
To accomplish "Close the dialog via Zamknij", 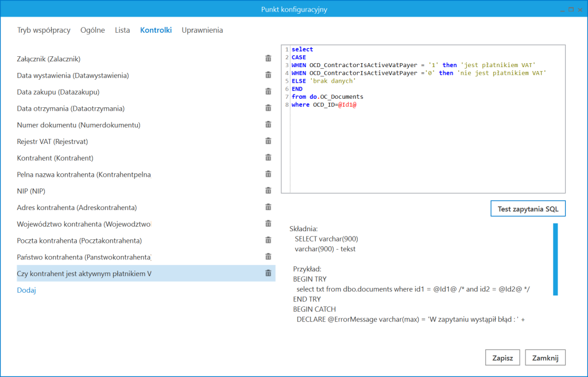I will [x=544, y=357].
